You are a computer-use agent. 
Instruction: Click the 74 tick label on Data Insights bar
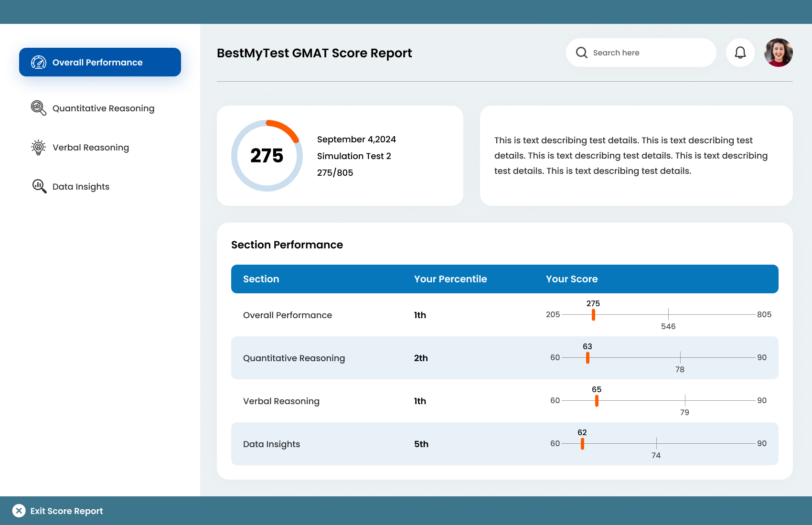(x=656, y=455)
